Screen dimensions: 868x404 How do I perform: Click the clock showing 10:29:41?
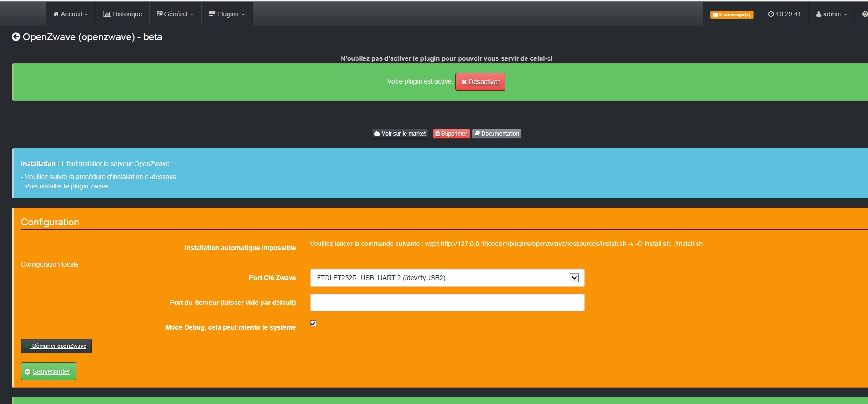click(784, 14)
